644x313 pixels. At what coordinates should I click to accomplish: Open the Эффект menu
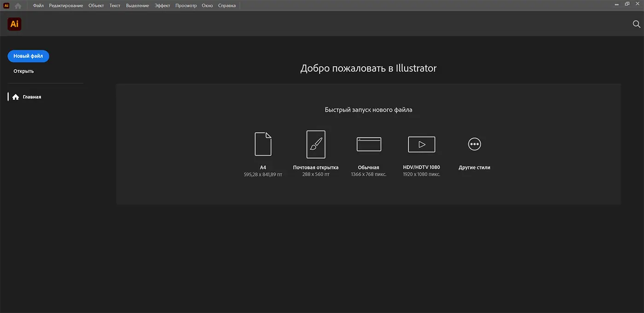point(162,6)
